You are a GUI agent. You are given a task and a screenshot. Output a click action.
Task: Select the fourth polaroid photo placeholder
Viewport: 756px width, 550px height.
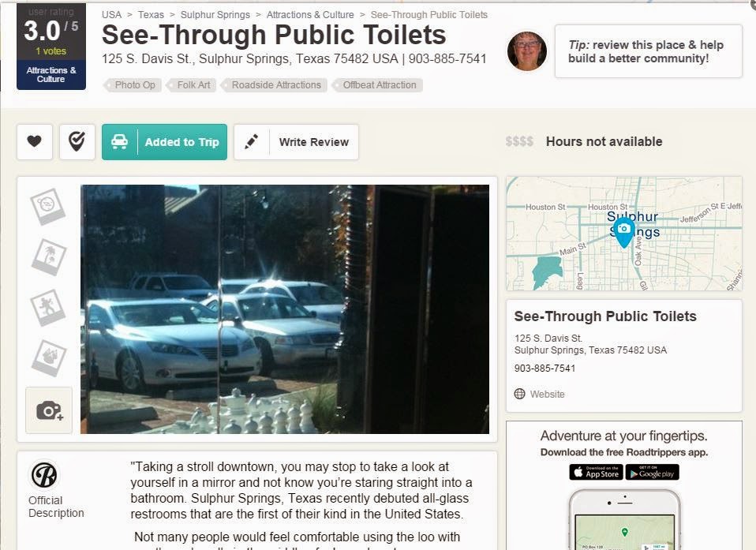pos(48,358)
